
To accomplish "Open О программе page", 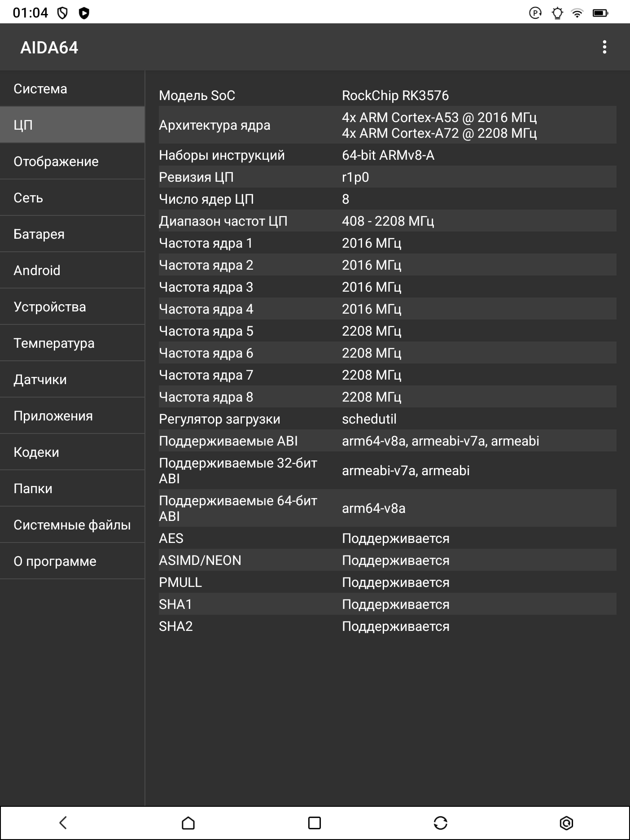I will coord(72,561).
